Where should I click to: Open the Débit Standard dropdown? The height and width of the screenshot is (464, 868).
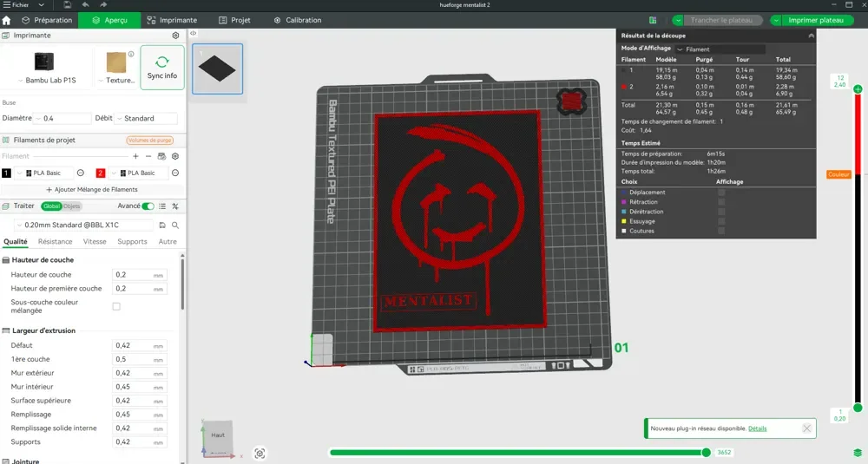[119, 119]
